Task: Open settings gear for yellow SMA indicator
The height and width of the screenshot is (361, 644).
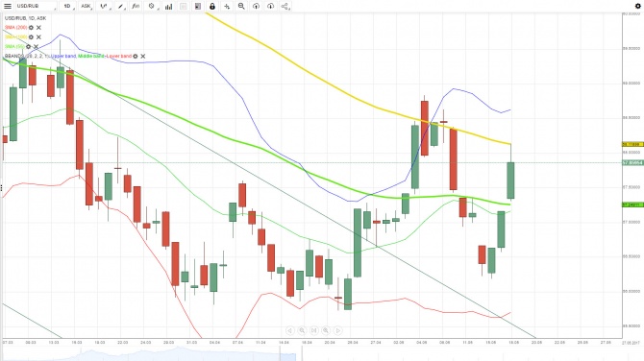Action: coord(31,36)
